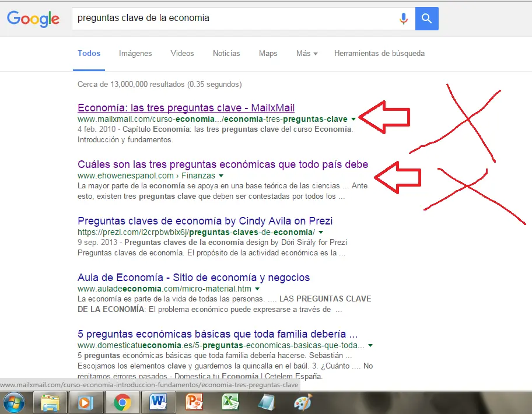Select the Todos tab
The image size is (532, 414).
click(89, 54)
